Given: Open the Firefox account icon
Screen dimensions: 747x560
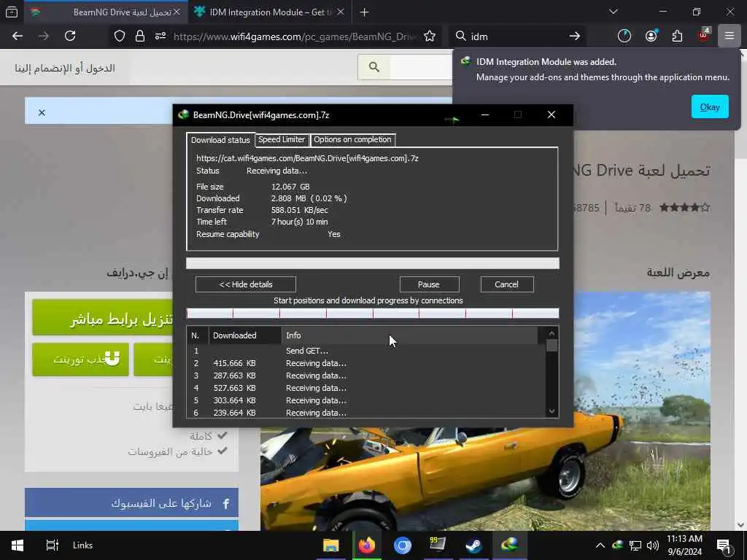Looking at the screenshot, I should 651,36.
